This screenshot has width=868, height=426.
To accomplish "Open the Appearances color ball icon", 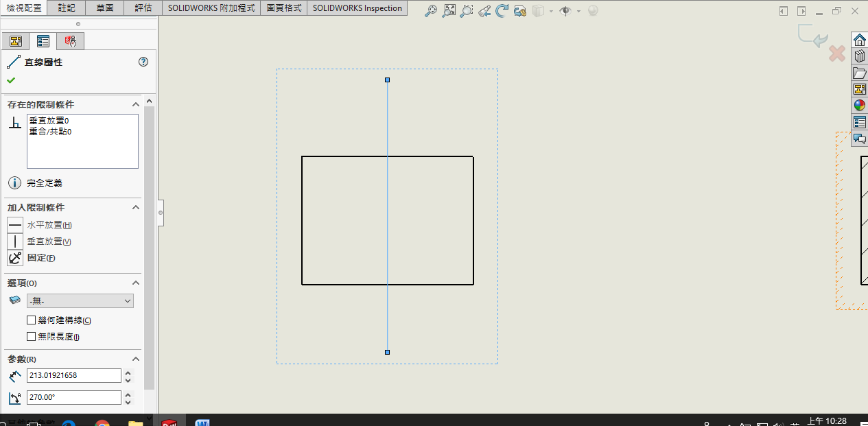I will (860, 106).
